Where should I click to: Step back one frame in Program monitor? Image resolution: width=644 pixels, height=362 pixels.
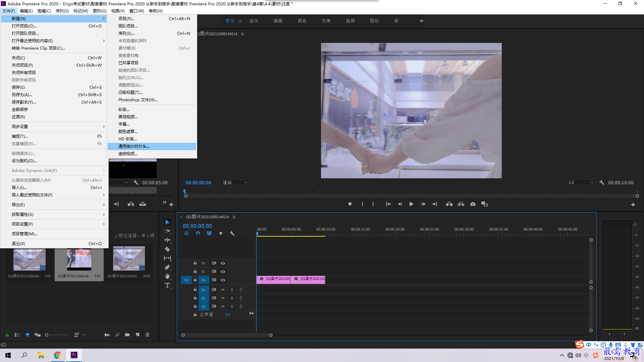click(400, 204)
